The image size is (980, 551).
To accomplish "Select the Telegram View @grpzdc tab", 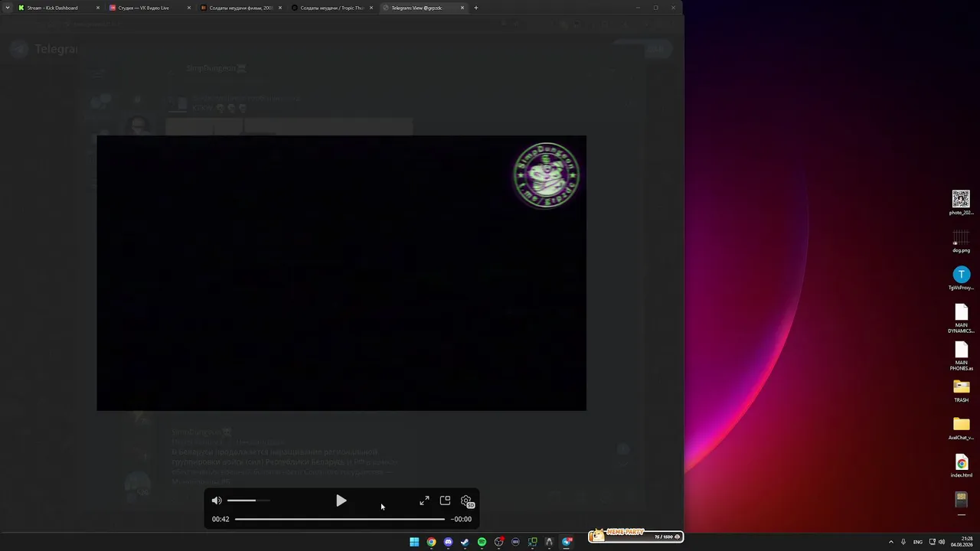I will (423, 8).
